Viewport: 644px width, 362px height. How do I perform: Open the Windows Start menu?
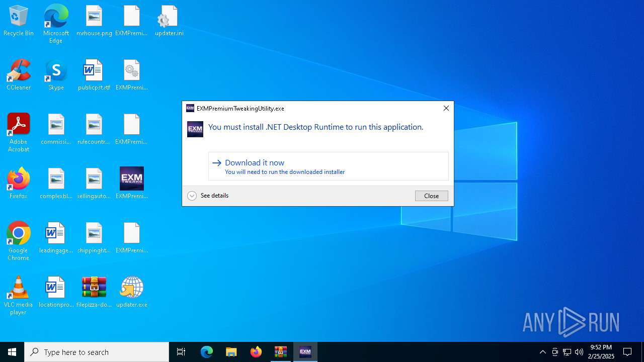(12, 352)
